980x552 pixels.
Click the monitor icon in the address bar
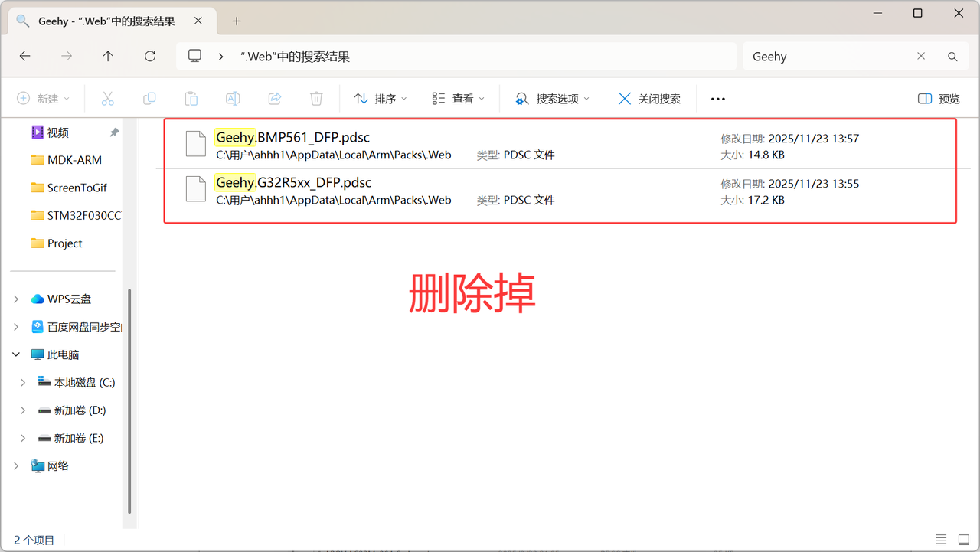click(x=195, y=56)
